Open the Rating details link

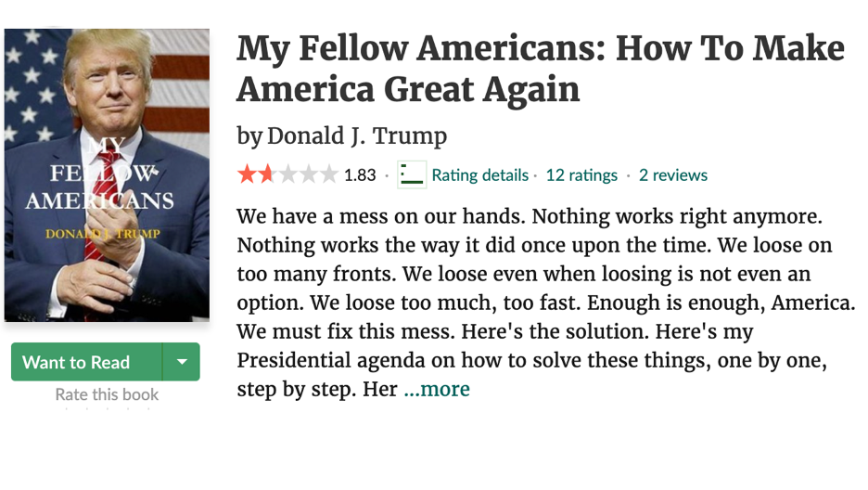(x=479, y=175)
